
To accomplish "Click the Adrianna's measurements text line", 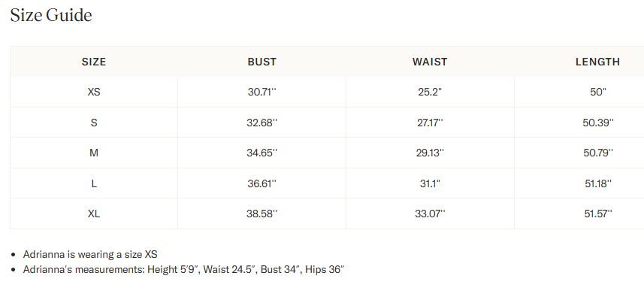I will click(x=183, y=269).
